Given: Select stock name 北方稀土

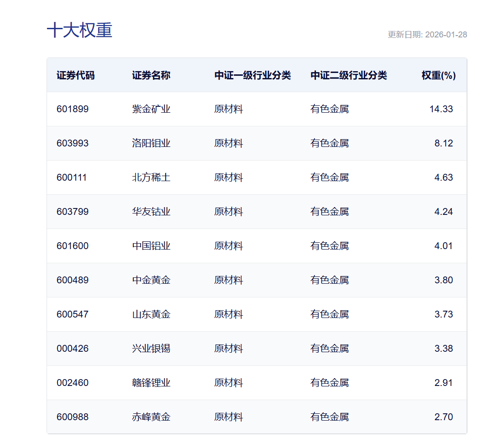Looking at the screenshot, I should [151, 177].
